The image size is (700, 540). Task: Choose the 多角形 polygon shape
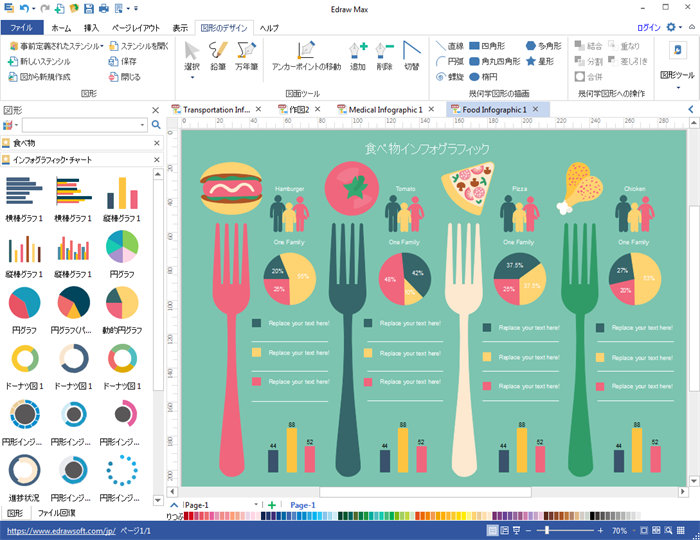tap(543, 46)
